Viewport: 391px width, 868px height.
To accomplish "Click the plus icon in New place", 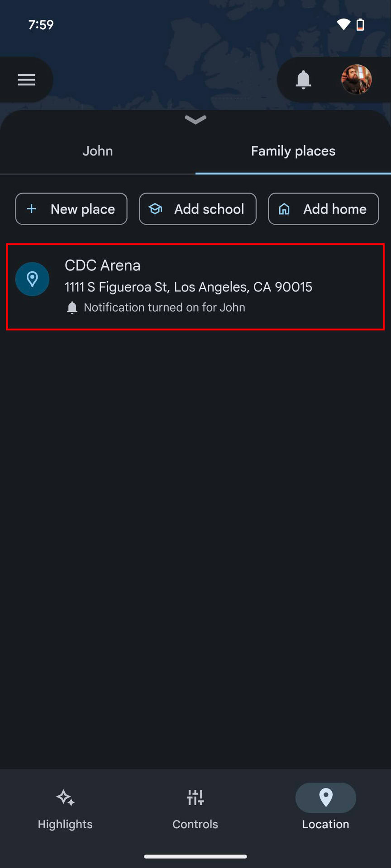I will [32, 209].
